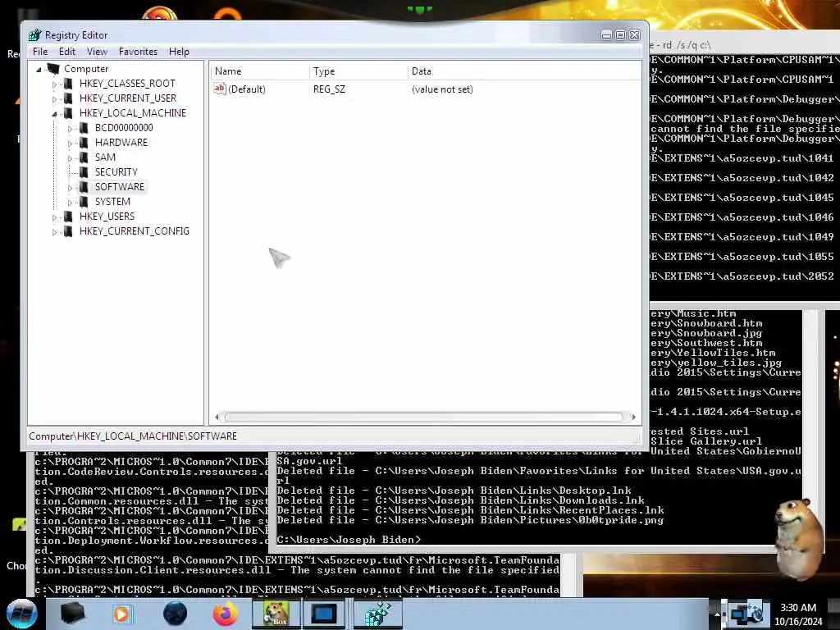Select the Registry Editor cubes taskbar button
840x630 pixels.
pos(377,614)
